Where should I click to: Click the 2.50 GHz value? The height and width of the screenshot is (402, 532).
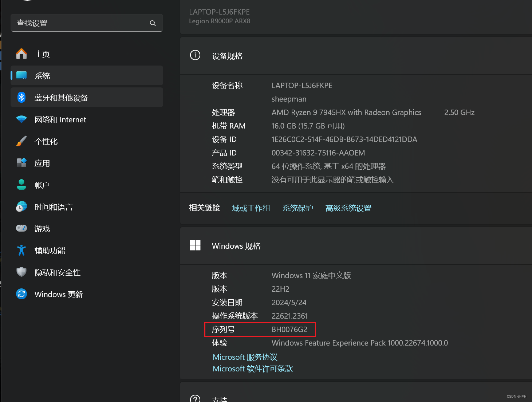point(459,113)
